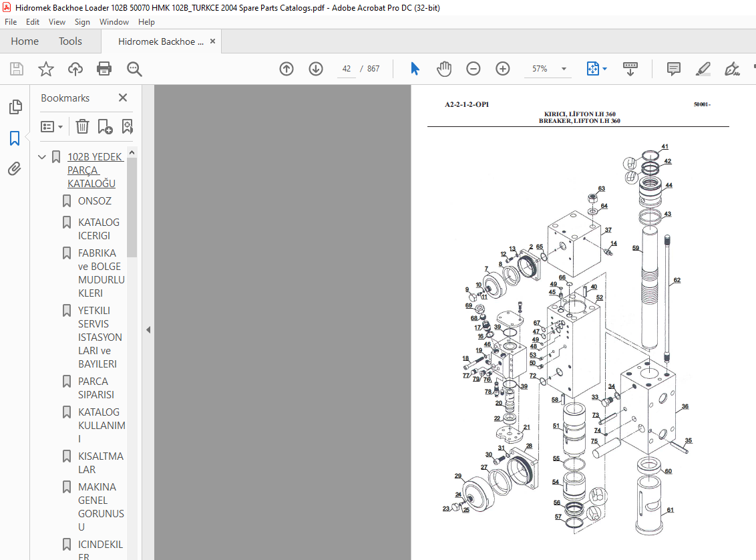Open the Edit menu
Screen dimensions: 756x560
point(33,21)
